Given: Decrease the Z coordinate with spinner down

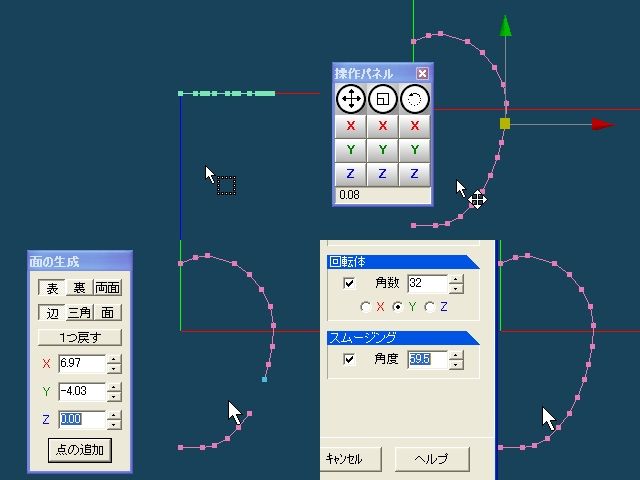Looking at the screenshot, I should [114, 424].
